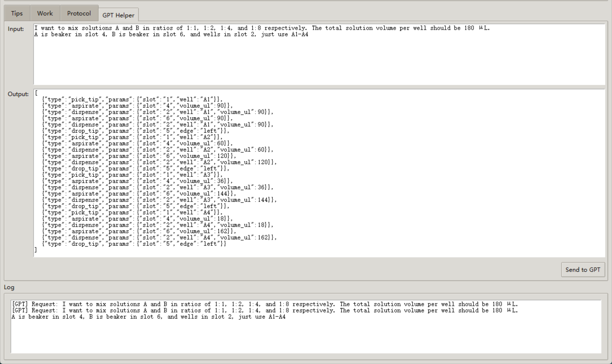Select the Protocol tab
Viewport: 612px width, 364px height.
[79, 13]
